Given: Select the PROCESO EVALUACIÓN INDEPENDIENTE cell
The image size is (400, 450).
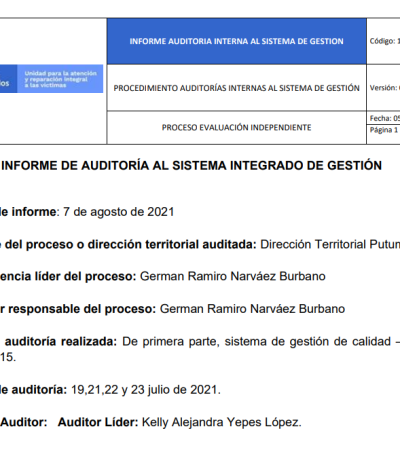Looking at the screenshot, I should (237, 128).
